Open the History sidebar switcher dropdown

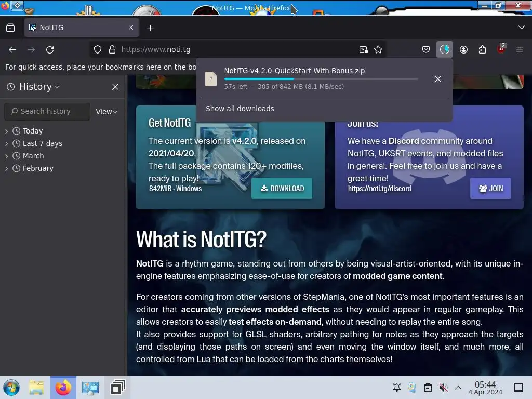[x=33, y=87]
